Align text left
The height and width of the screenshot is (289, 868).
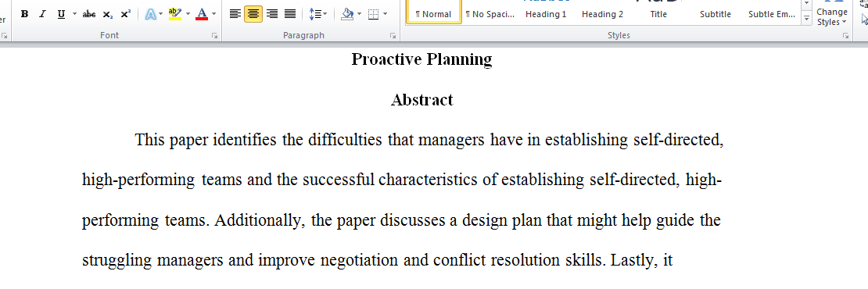235,14
